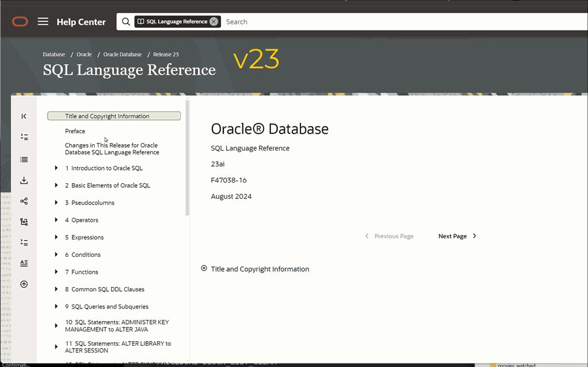
Task: Open 5 Expressions chapter
Action: point(84,237)
